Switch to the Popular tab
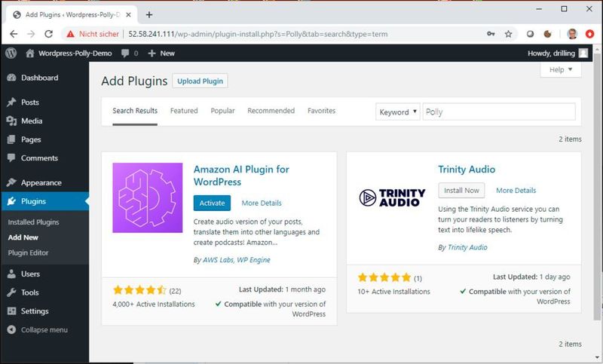 [222, 111]
